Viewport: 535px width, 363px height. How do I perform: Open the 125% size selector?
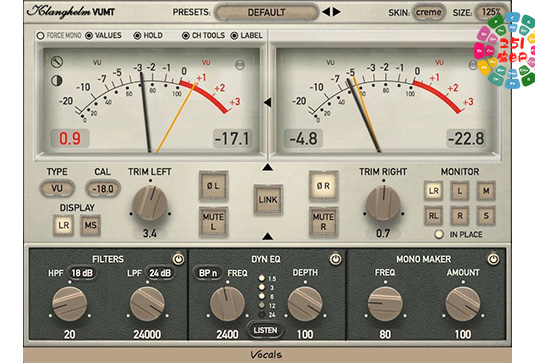pyautogui.click(x=491, y=12)
